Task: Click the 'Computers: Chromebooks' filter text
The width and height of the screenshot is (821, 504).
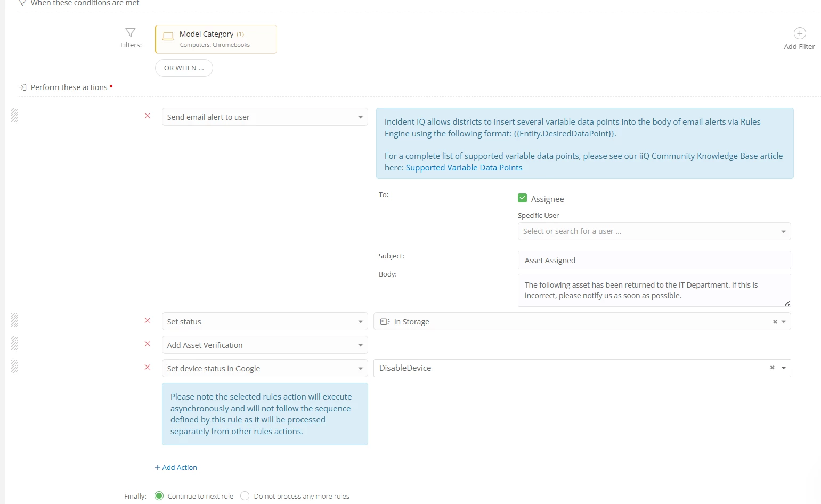Action: pos(215,45)
